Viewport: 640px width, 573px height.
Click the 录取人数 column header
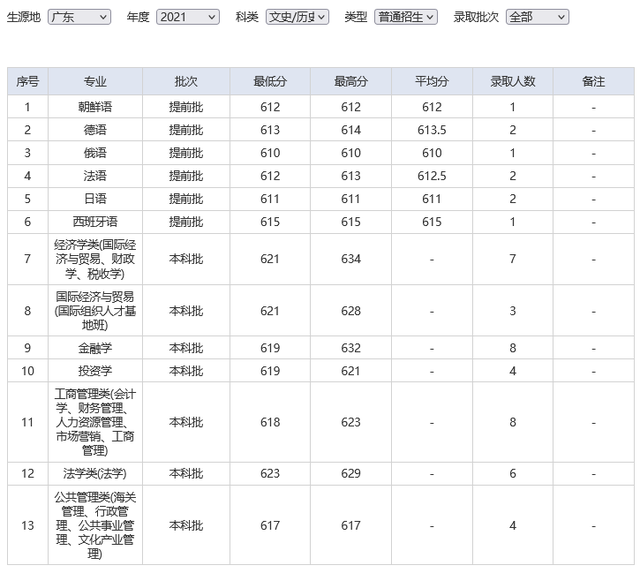(x=513, y=82)
